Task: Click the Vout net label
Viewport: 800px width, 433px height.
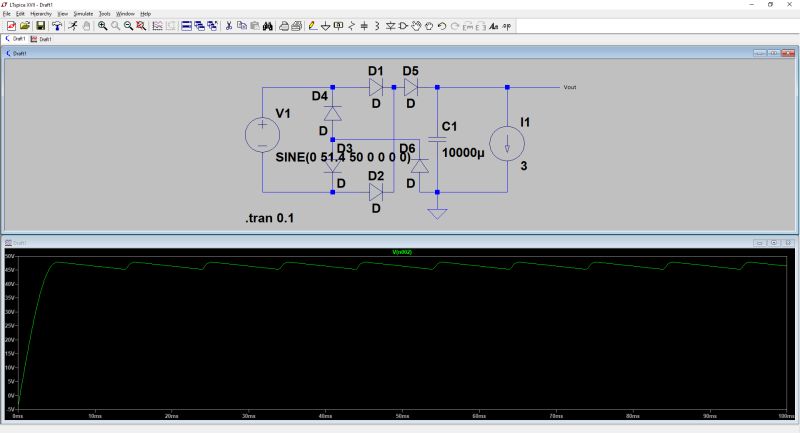Action: [569, 87]
